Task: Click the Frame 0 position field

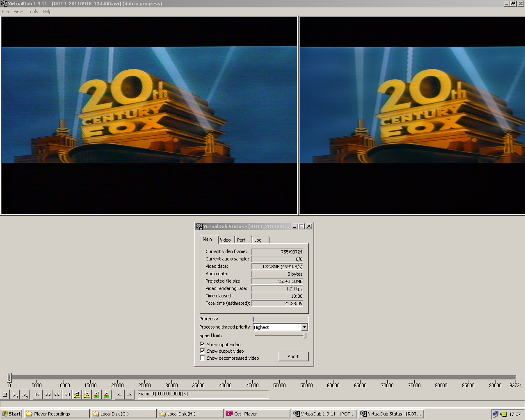Action: pos(203,394)
